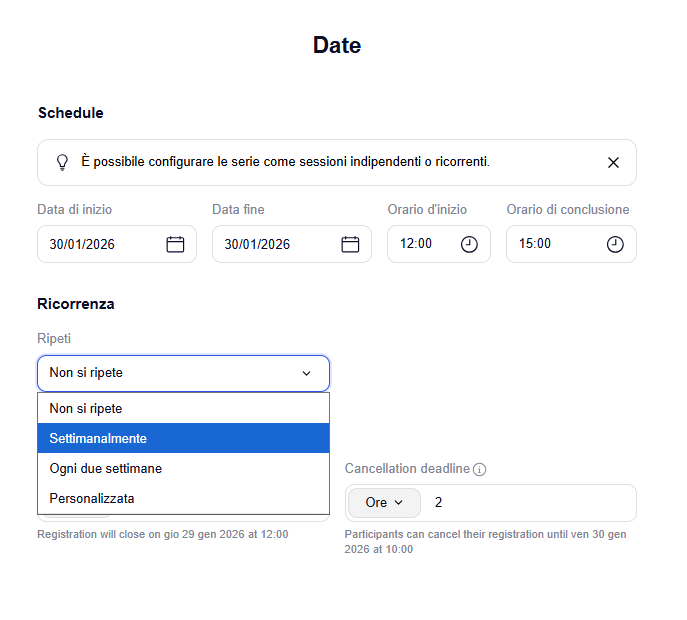The height and width of the screenshot is (620, 687).
Task: Click the Data di inizio date field
Action: pos(100,244)
